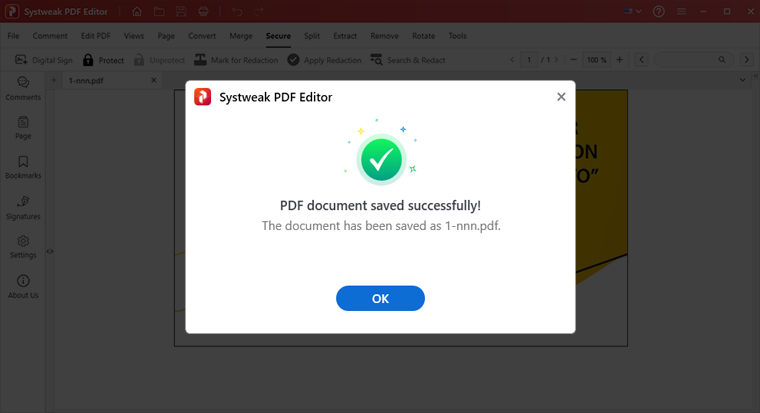
Task: Zoom out with the minus button
Action: pos(574,60)
